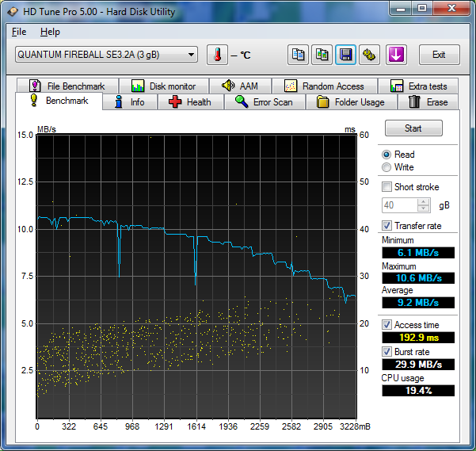Click the short stroke gB value field

pos(399,205)
